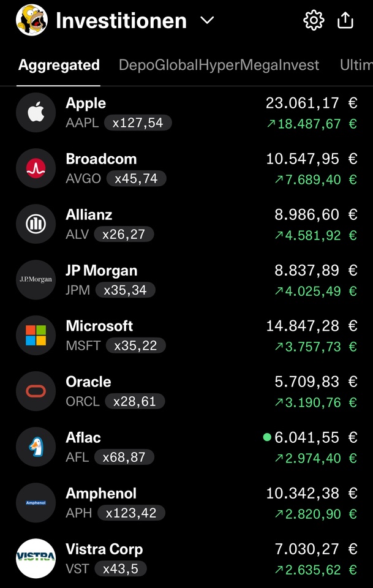373x588 pixels.
Task: Tap the Vistra logo icon
Action: coord(36,559)
